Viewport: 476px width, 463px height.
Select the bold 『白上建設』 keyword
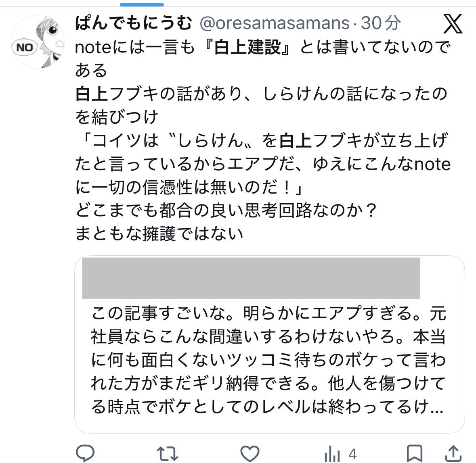247,47
